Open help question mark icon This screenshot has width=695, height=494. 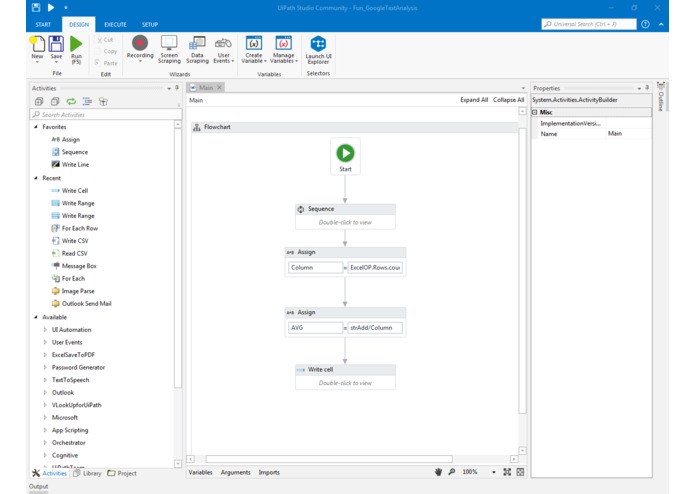coord(645,24)
